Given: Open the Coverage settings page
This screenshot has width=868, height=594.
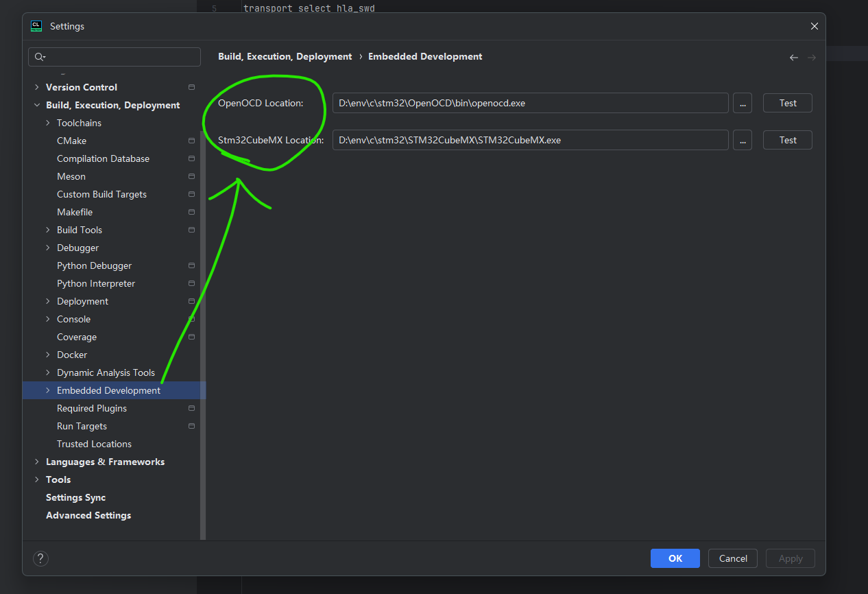Looking at the screenshot, I should tap(77, 337).
